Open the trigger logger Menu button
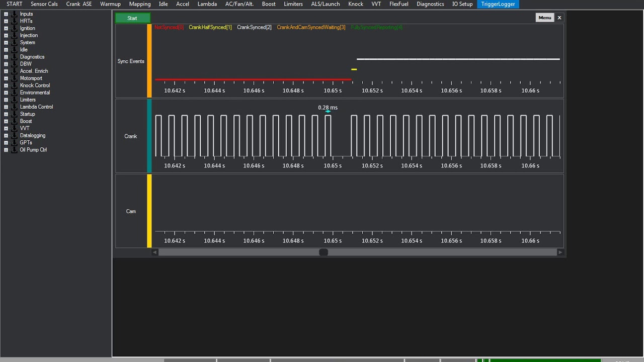The width and height of the screenshot is (644, 362). click(x=545, y=18)
